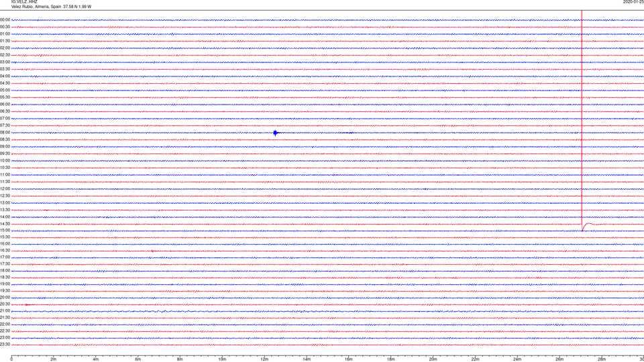Select the 19:00 trace time label
This screenshot has height=362, width=644.
[5, 284]
